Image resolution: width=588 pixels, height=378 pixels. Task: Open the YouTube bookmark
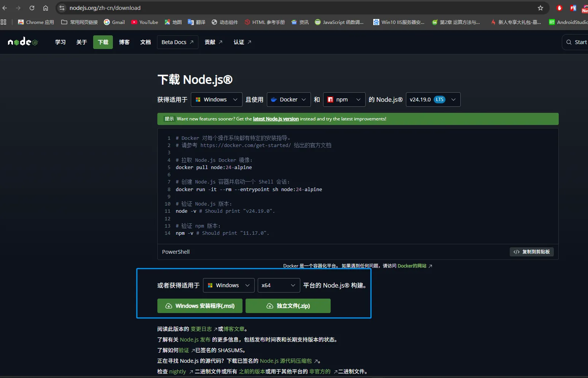[144, 22]
